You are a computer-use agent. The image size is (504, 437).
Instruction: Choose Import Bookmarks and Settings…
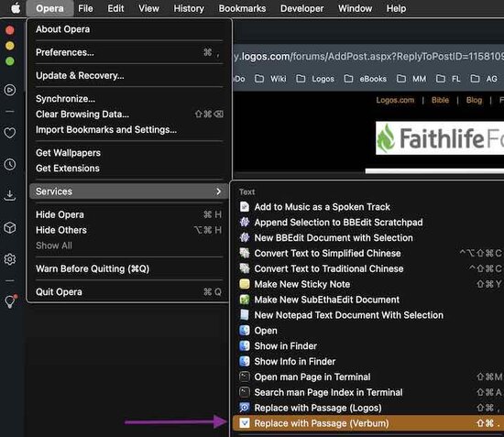point(129,129)
